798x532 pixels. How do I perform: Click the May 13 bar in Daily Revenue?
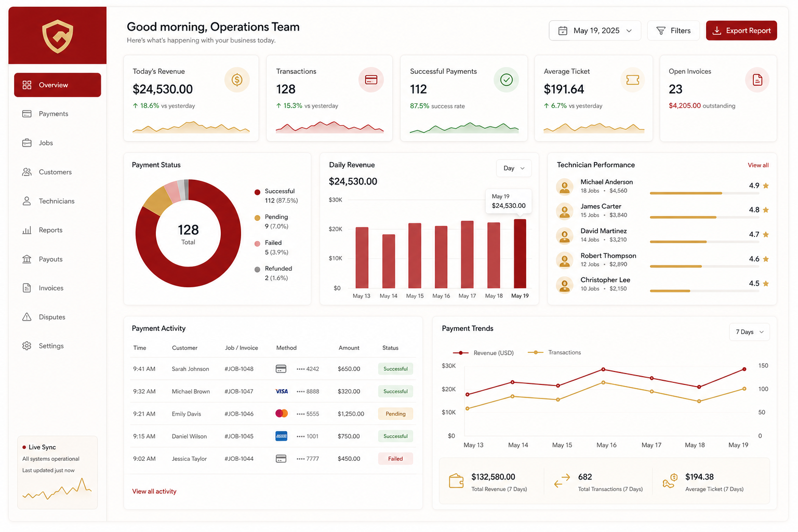coord(362,258)
